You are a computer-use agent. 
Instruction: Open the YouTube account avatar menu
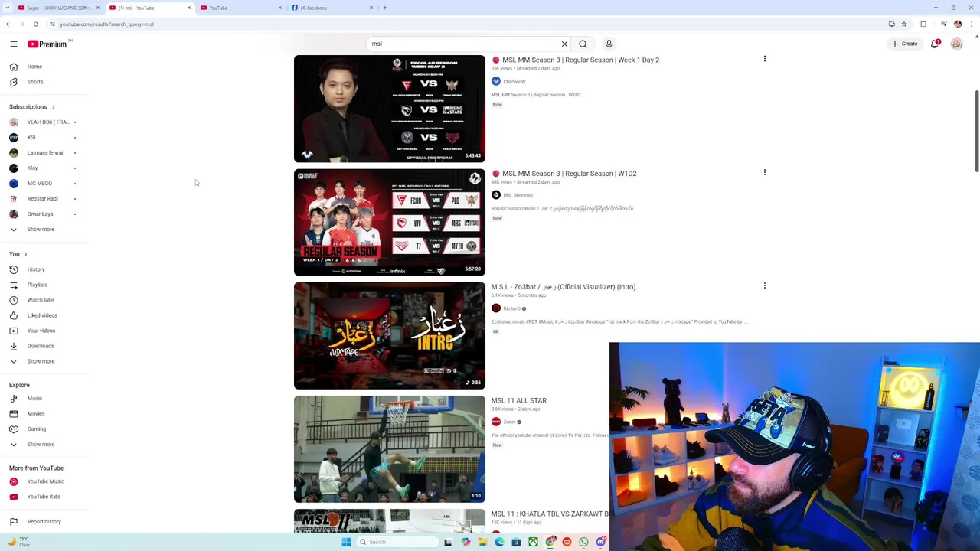[956, 44]
